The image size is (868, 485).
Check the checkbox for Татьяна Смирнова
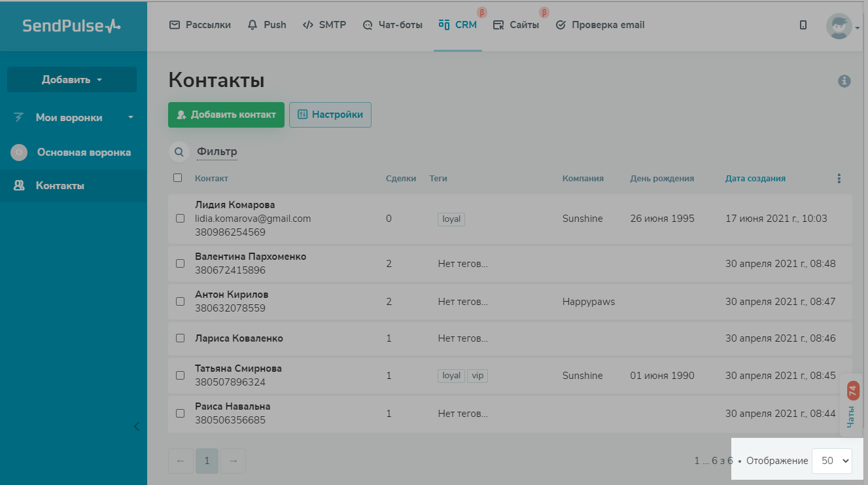180,375
